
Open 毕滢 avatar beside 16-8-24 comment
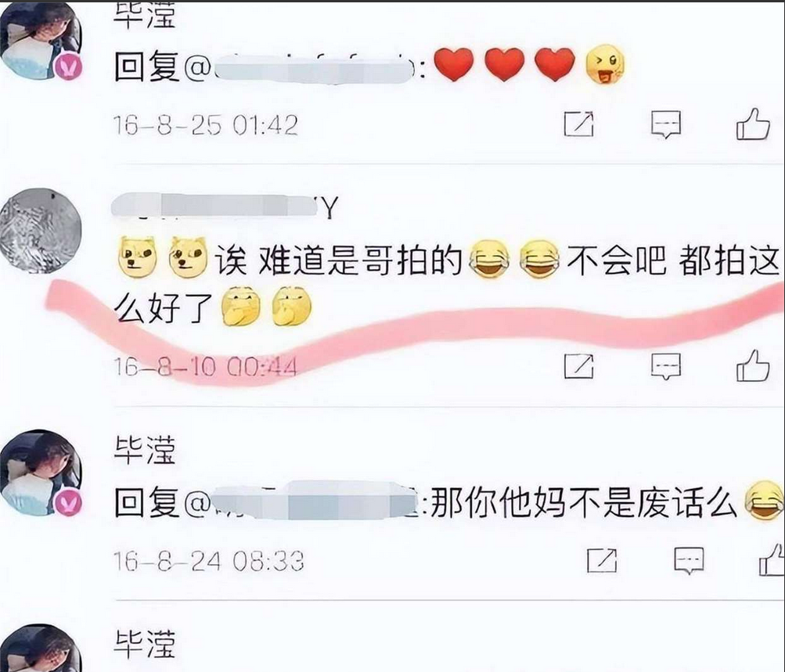pos(41,473)
